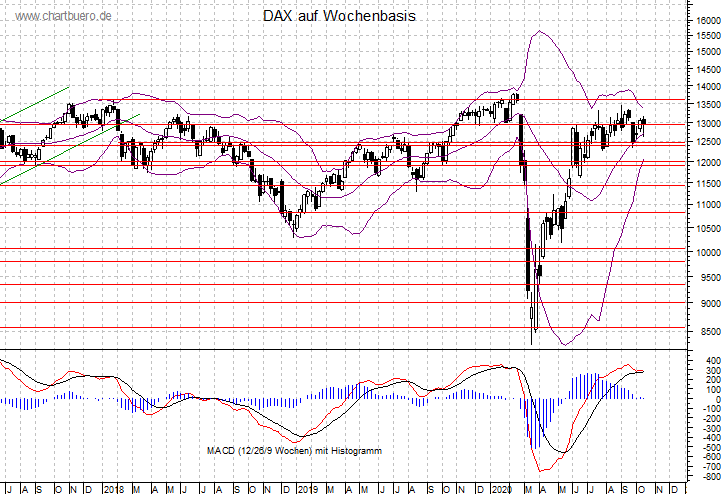This screenshot has width=723, height=494.
Task: Click the 200 MACD scale label
Action: coord(713,380)
